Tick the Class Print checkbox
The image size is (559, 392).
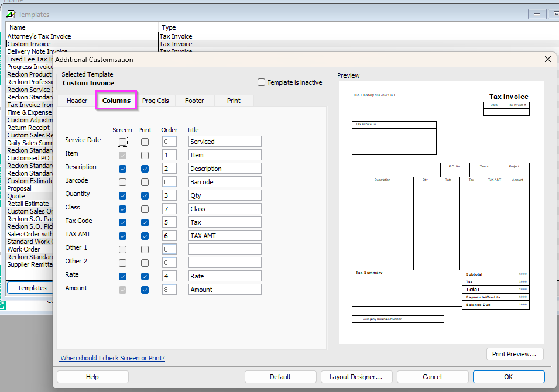tap(145, 209)
